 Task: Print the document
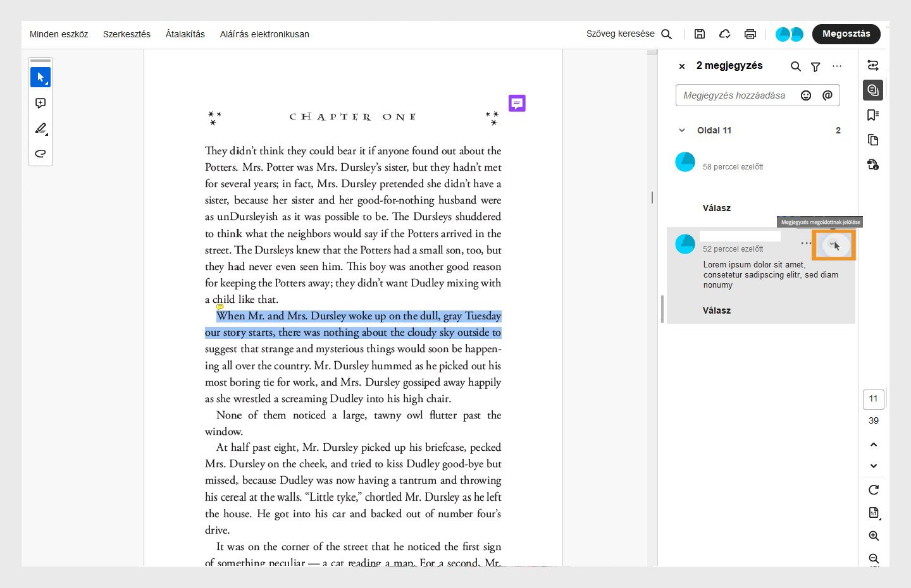coord(750,34)
